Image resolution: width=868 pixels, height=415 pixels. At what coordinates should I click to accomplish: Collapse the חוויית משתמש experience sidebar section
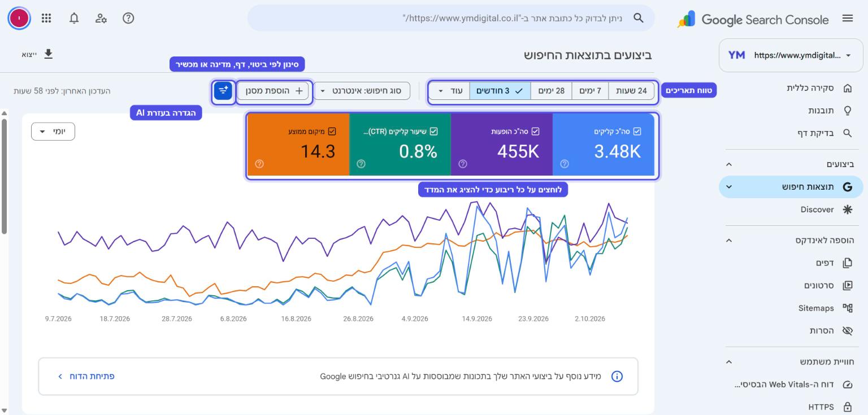pyautogui.click(x=729, y=362)
